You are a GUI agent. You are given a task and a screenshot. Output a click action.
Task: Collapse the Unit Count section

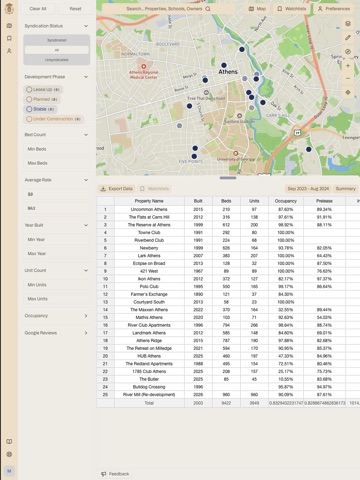click(x=86, y=270)
